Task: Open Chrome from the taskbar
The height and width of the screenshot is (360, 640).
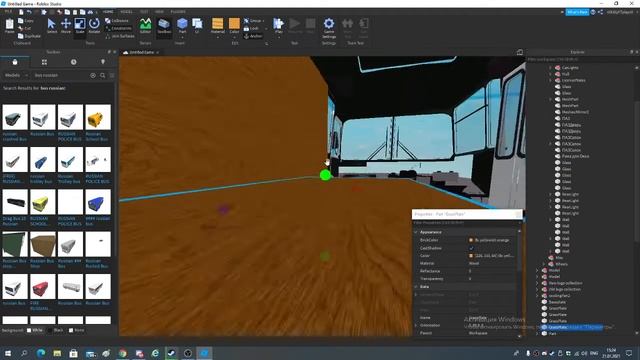Action: pos(122,353)
